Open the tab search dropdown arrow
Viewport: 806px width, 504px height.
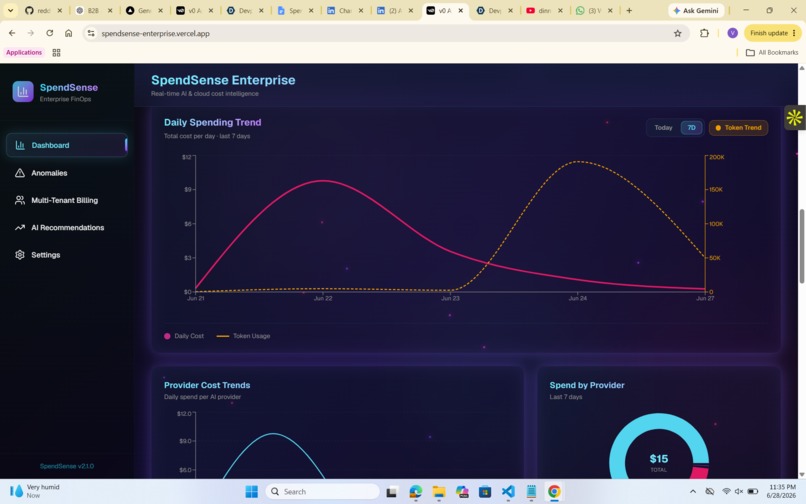click(10, 10)
